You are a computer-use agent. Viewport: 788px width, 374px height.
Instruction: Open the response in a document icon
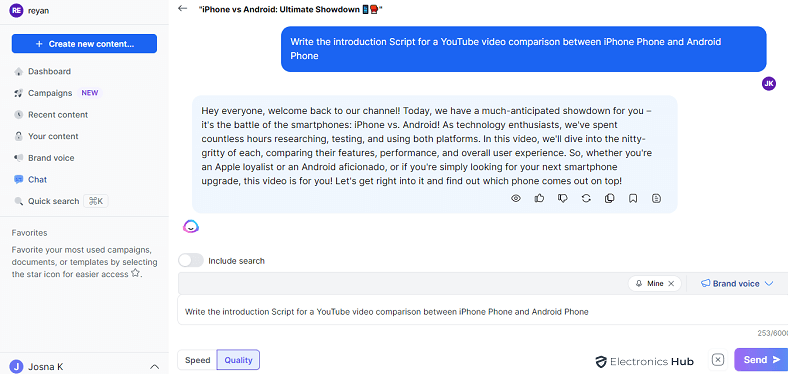656,199
